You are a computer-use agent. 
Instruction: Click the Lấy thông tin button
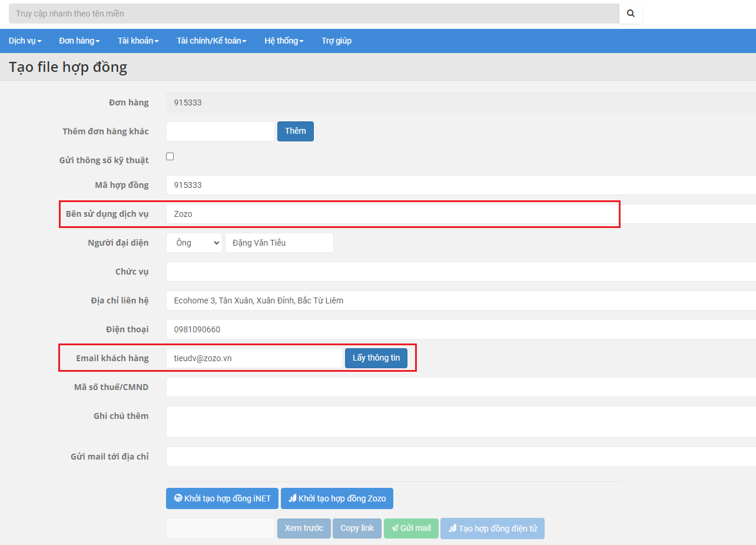point(376,358)
